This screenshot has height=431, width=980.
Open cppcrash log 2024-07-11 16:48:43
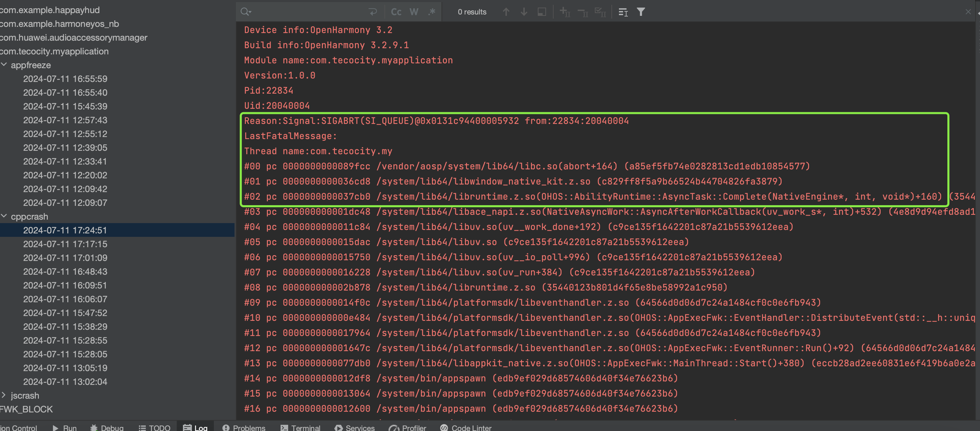coord(65,272)
